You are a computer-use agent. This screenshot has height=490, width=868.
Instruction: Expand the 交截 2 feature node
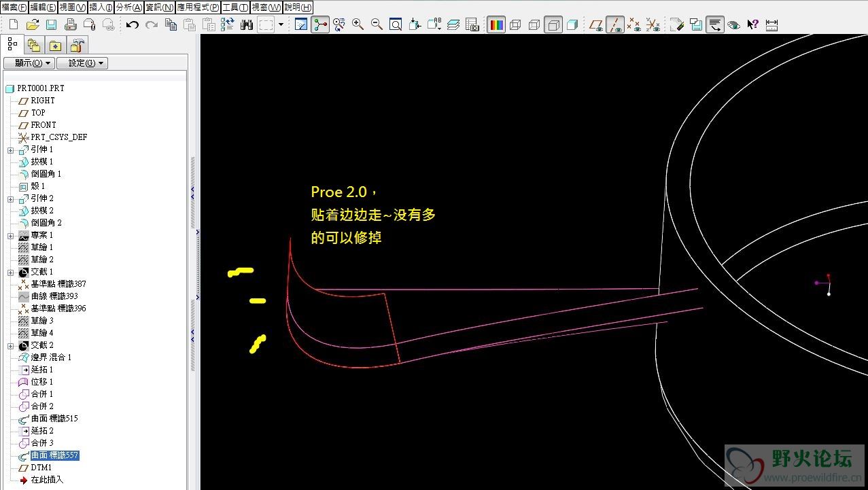[10, 345]
